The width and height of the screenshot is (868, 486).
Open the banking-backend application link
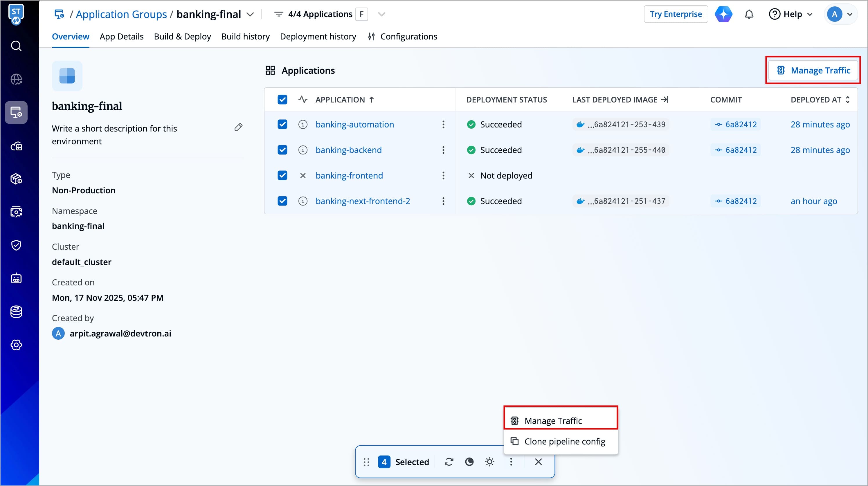[348, 150]
